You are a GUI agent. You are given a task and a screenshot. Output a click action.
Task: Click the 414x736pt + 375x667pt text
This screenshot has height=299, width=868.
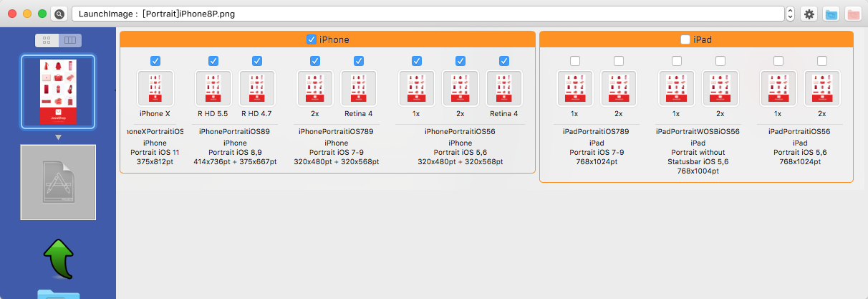click(235, 162)
